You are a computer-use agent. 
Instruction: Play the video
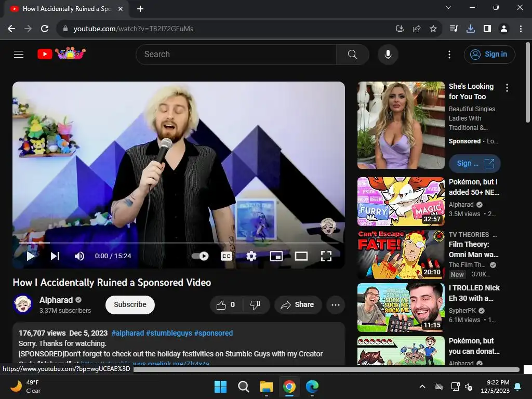(31, 256)
